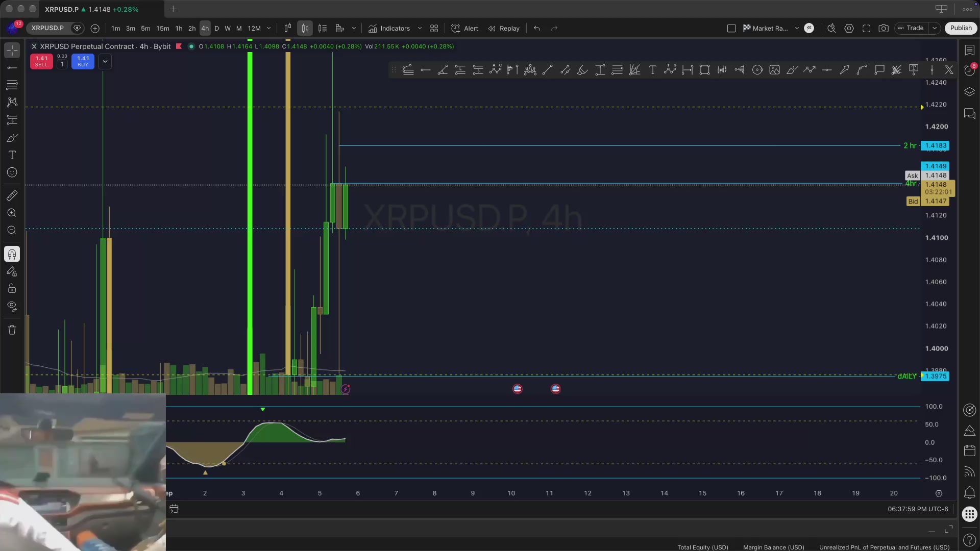Open the emoji icons tool
Screen dimensions: 980x551
12,172
